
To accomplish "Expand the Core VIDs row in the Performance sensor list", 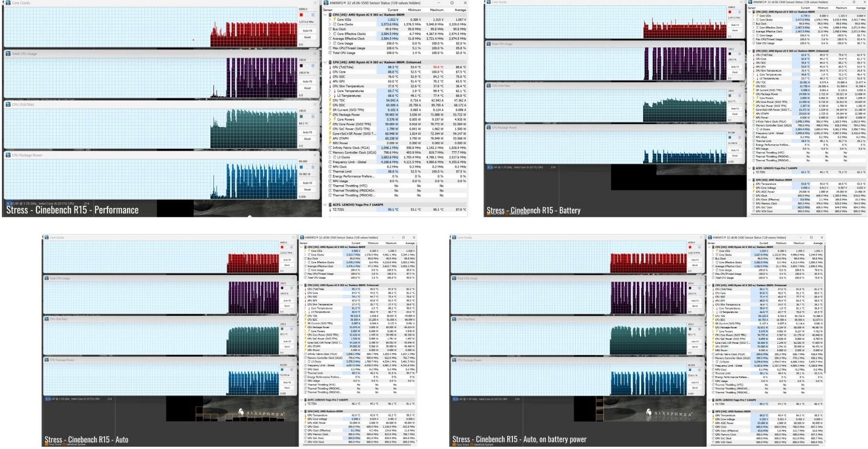I will (330, 20).
